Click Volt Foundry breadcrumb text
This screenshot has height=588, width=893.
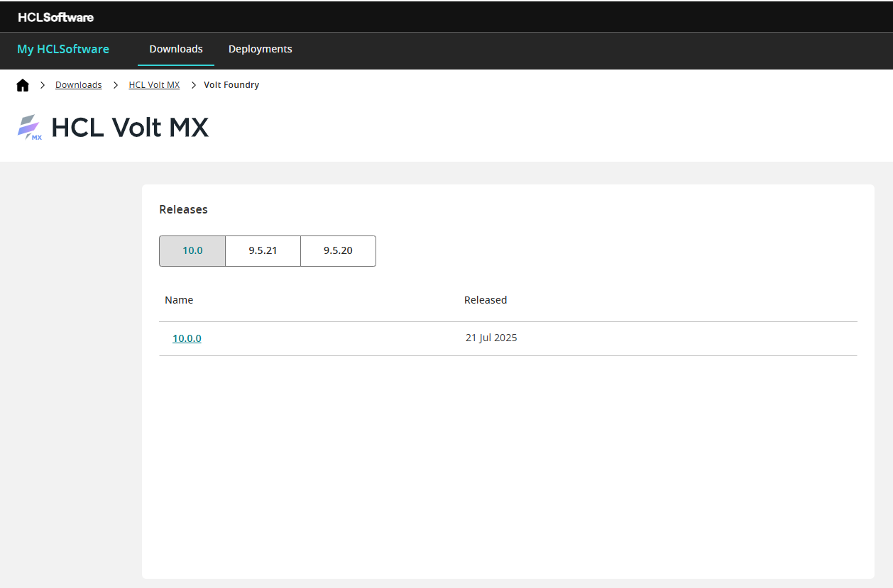pyautogui.click(x=231, y=85)
